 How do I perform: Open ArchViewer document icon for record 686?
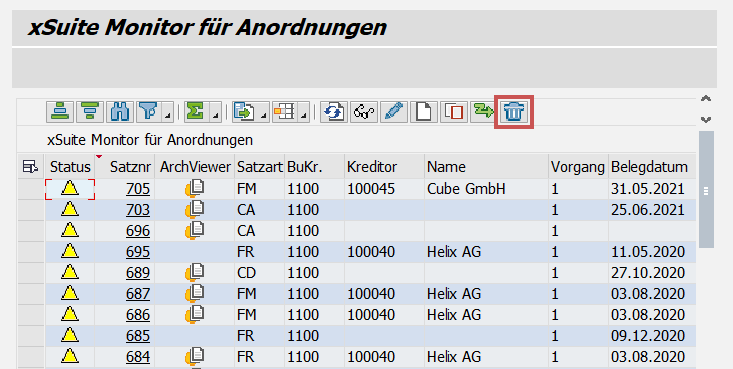click(x=194, y=314)
